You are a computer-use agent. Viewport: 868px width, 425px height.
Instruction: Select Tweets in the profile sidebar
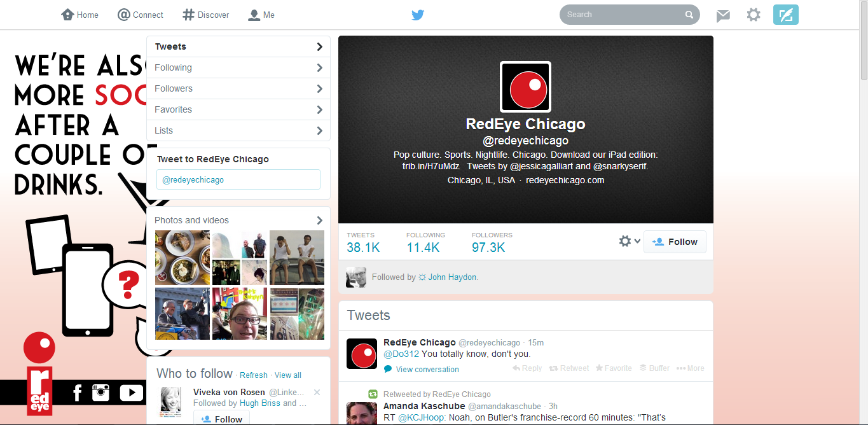coord(238,46)
